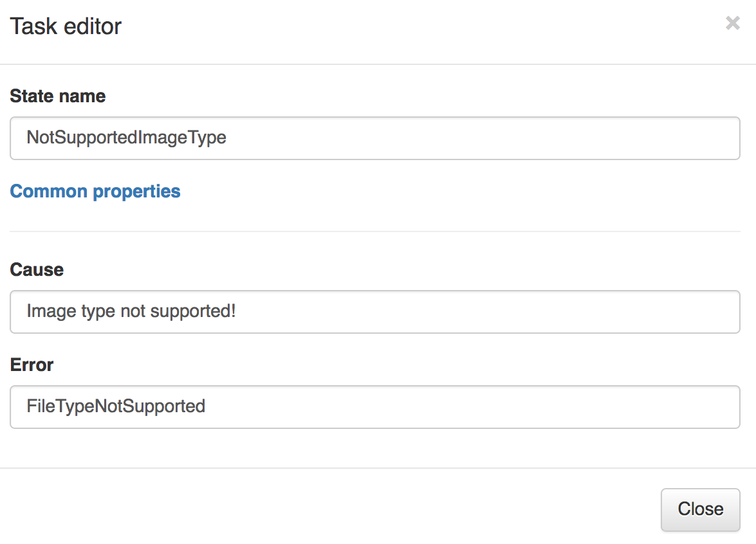Click the FileTypeNotSupported value
The image size is (756, 544).
(116, 406)
